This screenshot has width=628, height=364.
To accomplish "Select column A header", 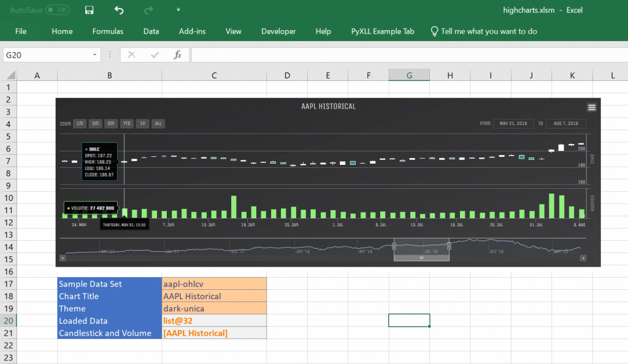I will (37, 75).
